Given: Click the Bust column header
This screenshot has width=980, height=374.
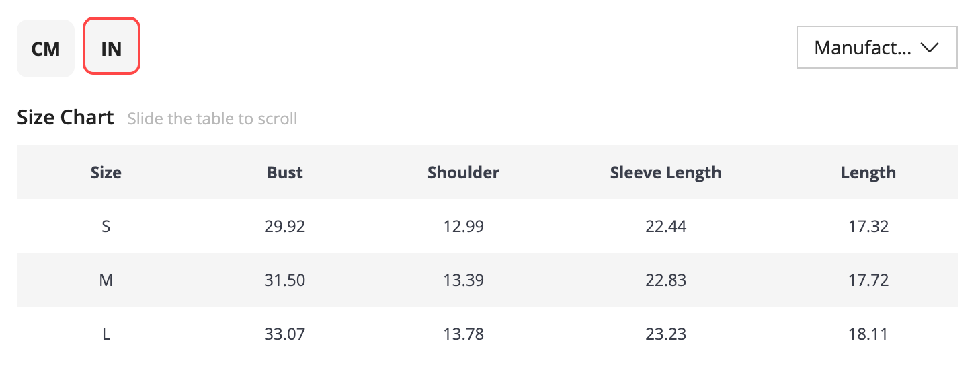Looking at the screenshot, I should (285, 172).
